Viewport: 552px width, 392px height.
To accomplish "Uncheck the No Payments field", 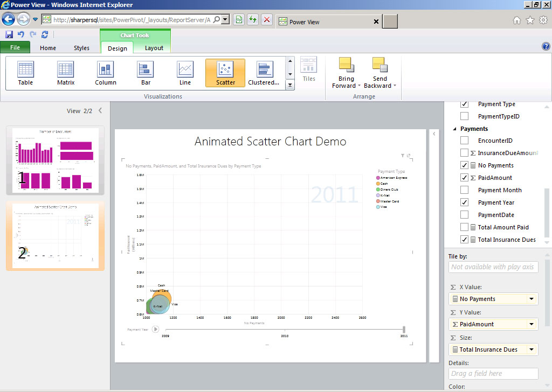I will [464, 165].
